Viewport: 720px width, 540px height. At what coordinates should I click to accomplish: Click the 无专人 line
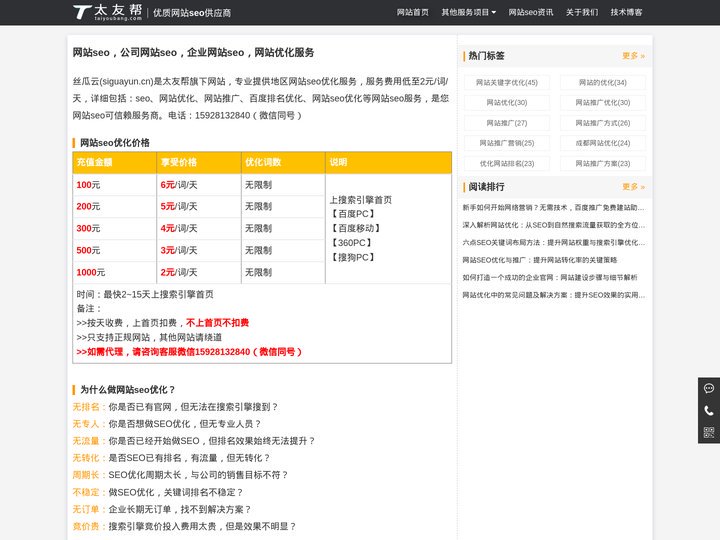pos(167,424)
